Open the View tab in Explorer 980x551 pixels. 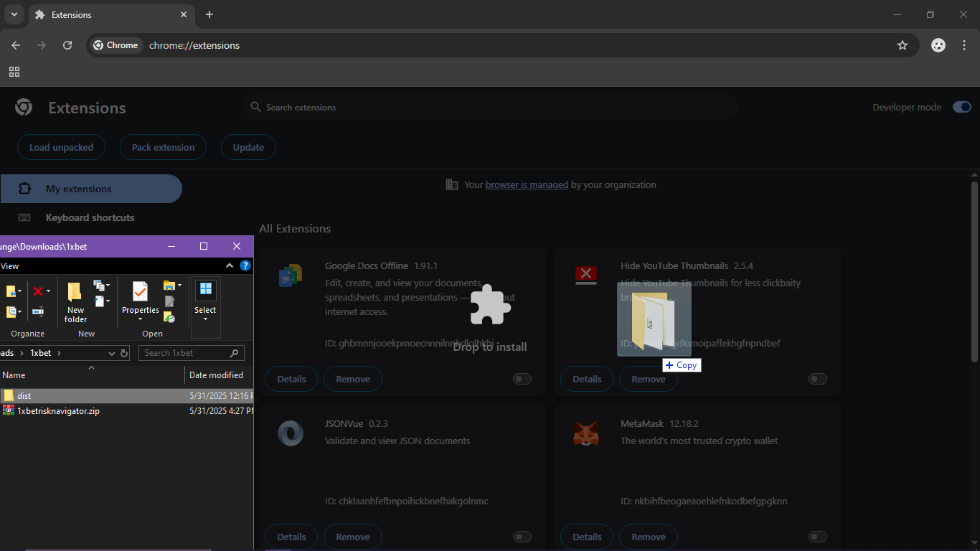pos(10,266)
